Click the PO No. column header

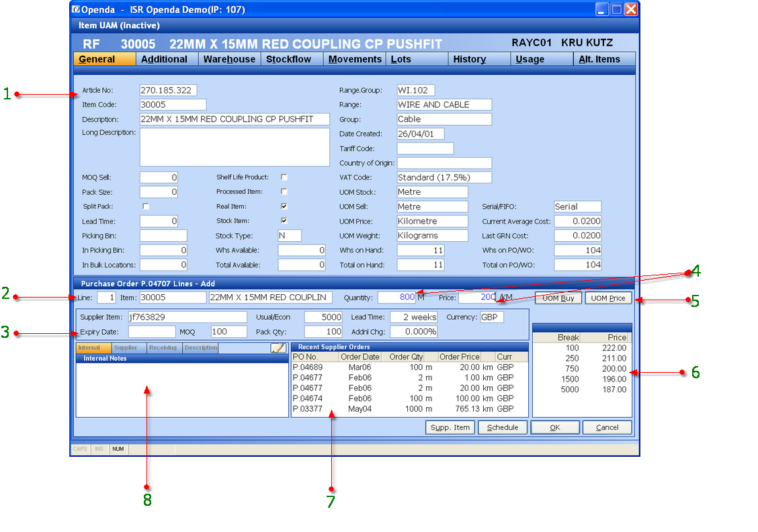click(x=315, y=357)
